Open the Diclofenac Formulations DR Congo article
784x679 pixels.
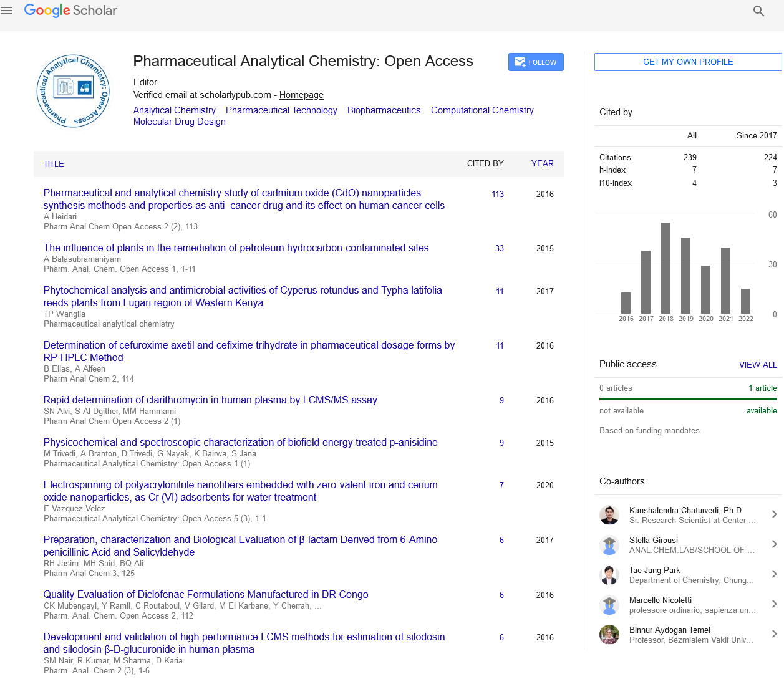point(206,595)
